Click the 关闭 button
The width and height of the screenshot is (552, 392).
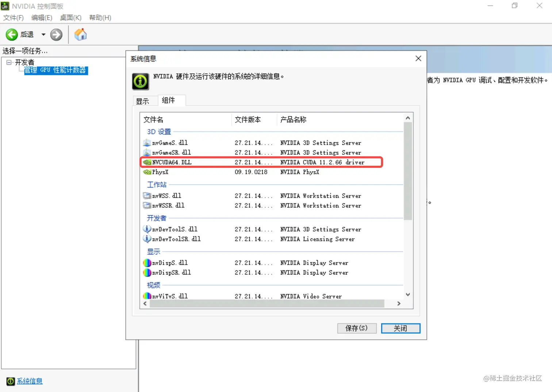click(x=400, y=328)
